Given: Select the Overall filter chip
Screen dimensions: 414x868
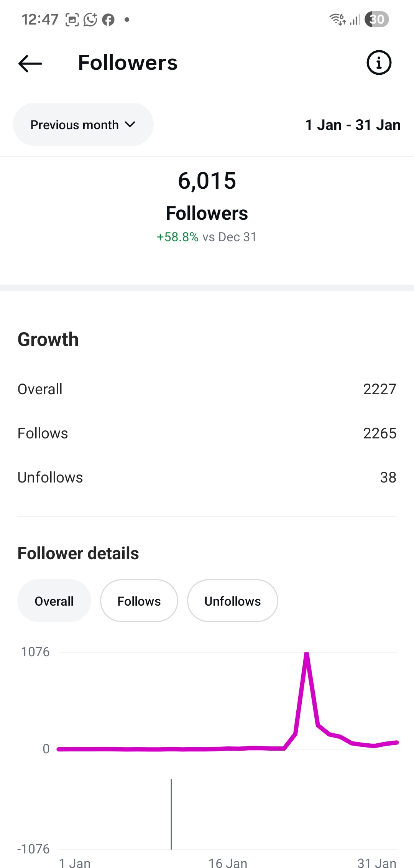Looking at the screenshot, I should [x=54, y=601].
